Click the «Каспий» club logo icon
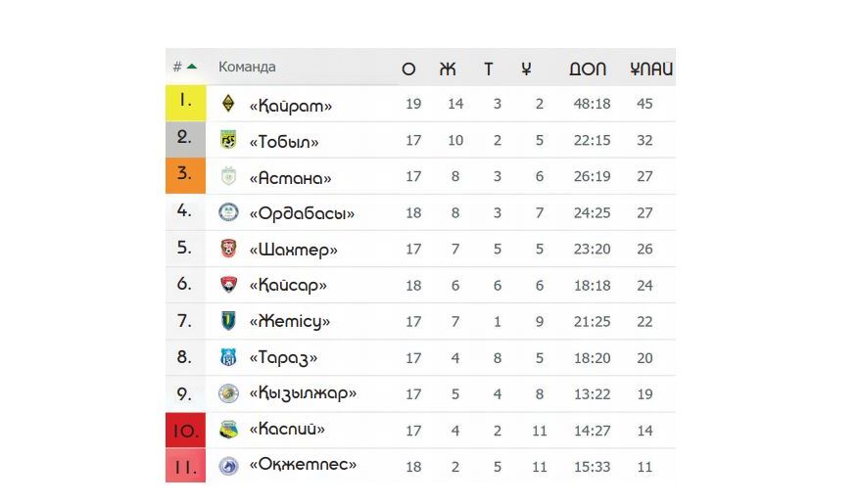The image size is (859, 504). pos(228,430)
